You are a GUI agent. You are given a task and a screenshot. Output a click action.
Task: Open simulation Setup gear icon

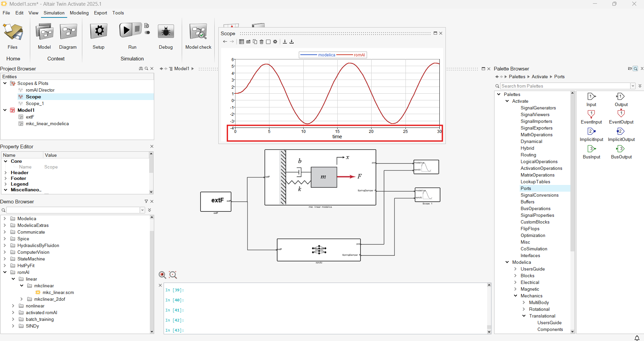[99, 31]
